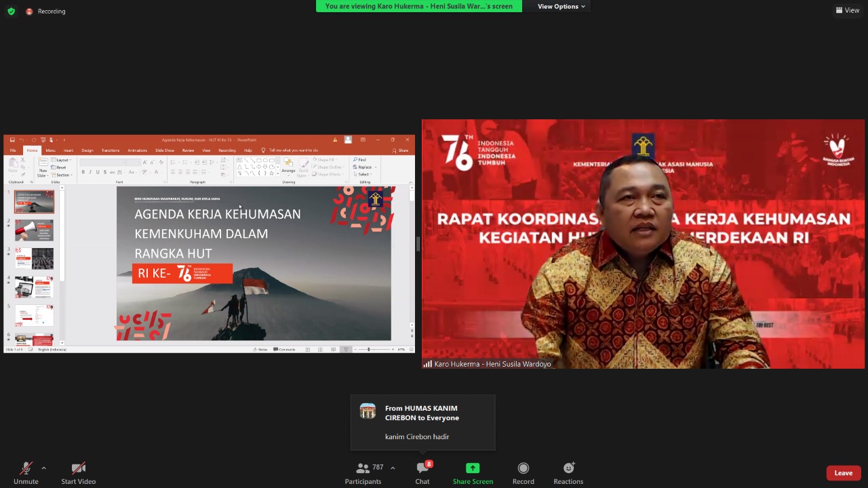This screenshot has height=488, width=868.
Task: Toggle Bold formatting in the Font group
Action: tap(83, 171)
